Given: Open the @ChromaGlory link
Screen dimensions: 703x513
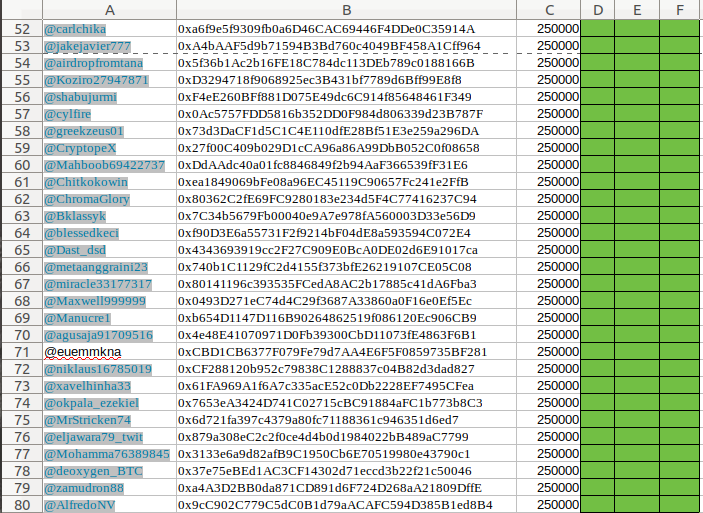Looking at the screenshot, I should [87, 199].
